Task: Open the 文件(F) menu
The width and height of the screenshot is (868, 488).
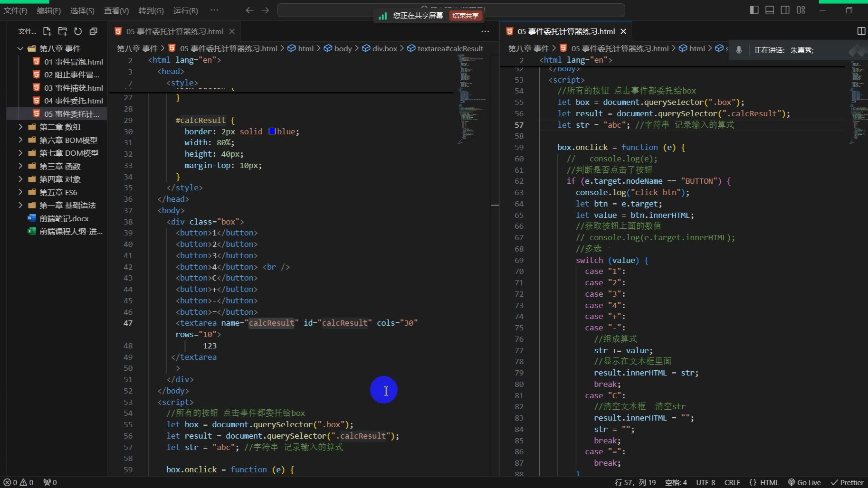Action: click(15, 10)
